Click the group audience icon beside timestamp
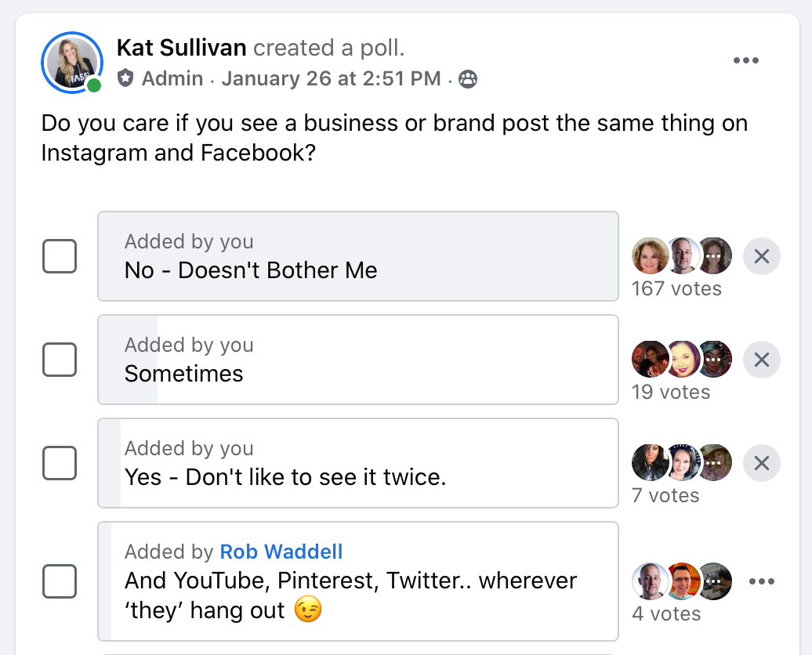The width and height of the screenshot is (812, 655). click(468, 79)
